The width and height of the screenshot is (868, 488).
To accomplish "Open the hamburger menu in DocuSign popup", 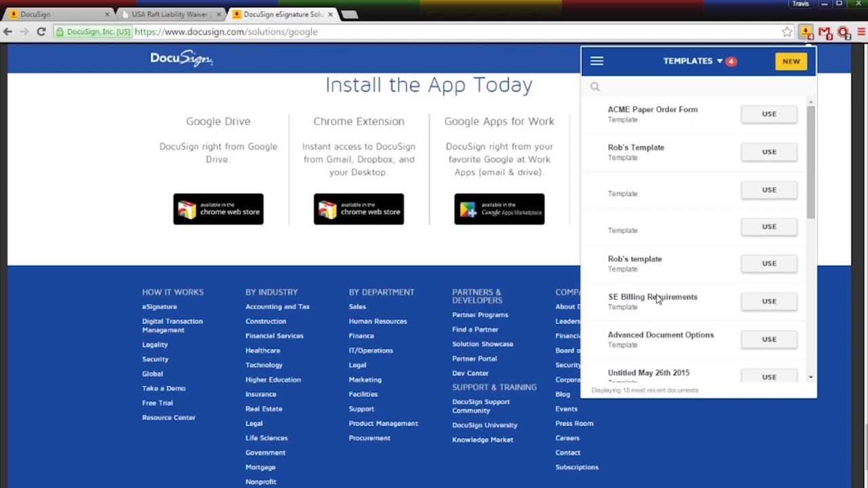I will [x=597, y=61].
